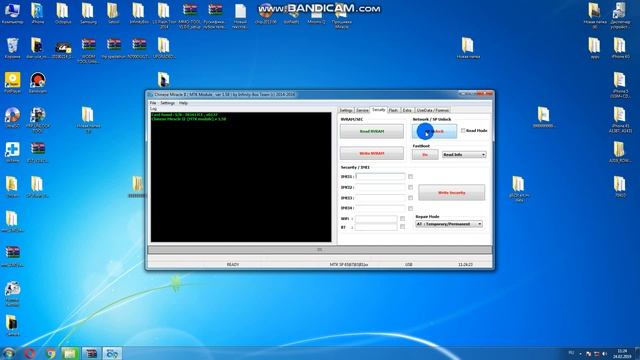Tick the BT address checkbox

(x=402, y=227)
